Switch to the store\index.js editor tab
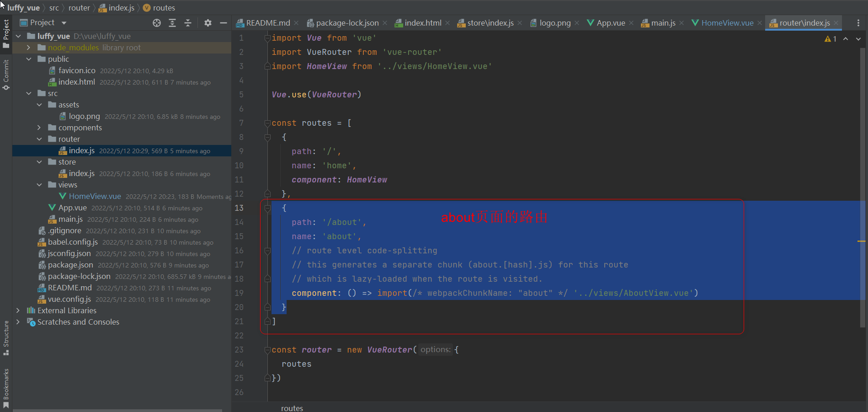868x412 pixels. 490,23
